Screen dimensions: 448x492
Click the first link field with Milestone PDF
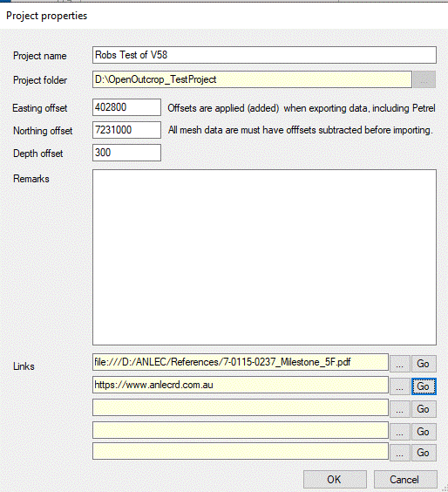241,362
